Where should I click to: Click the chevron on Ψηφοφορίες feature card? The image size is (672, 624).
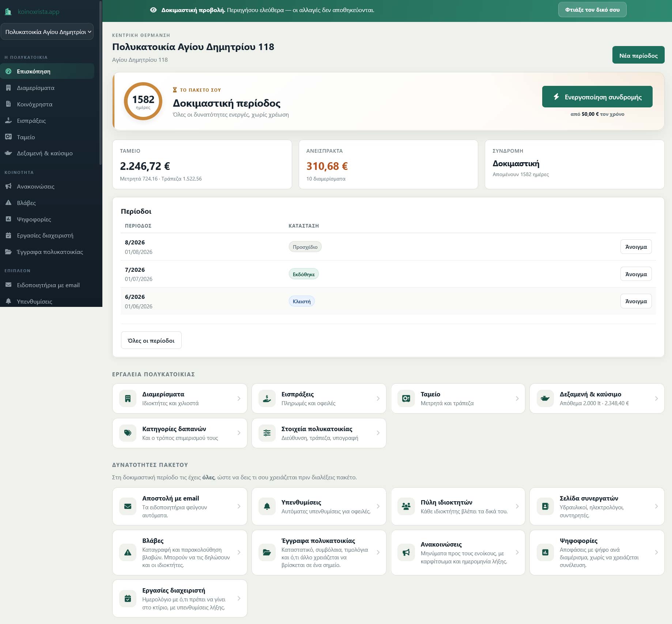656,552
